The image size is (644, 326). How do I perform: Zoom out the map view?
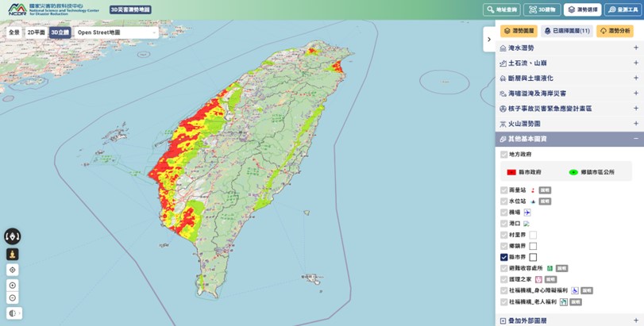tap(13, 298)
